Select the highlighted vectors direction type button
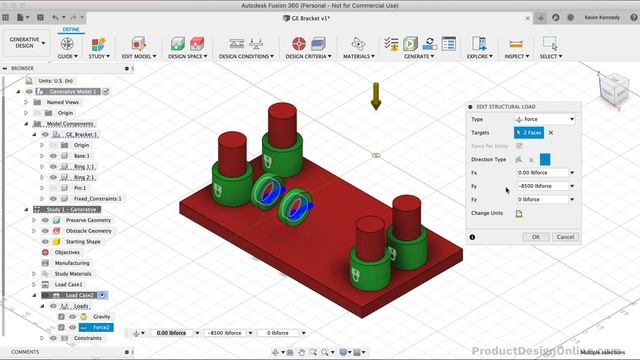 (x=545, y=160)
